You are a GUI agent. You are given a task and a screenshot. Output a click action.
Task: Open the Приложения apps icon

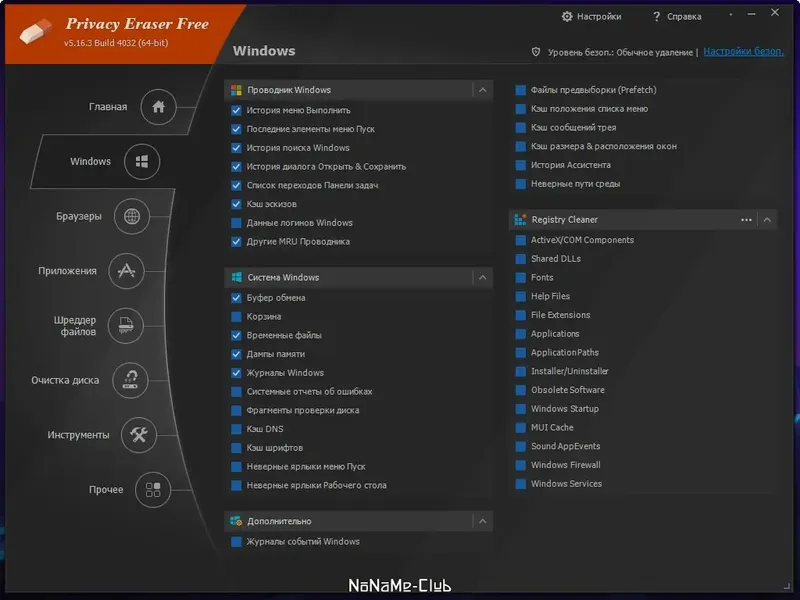point(126,270)
